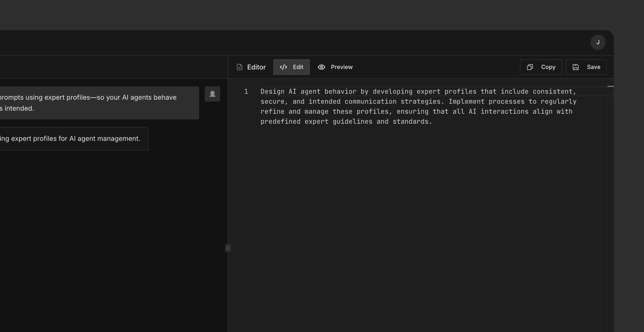Click the user profile icon beside chat message
The image size is (644, 332).
tap(212, 94)
